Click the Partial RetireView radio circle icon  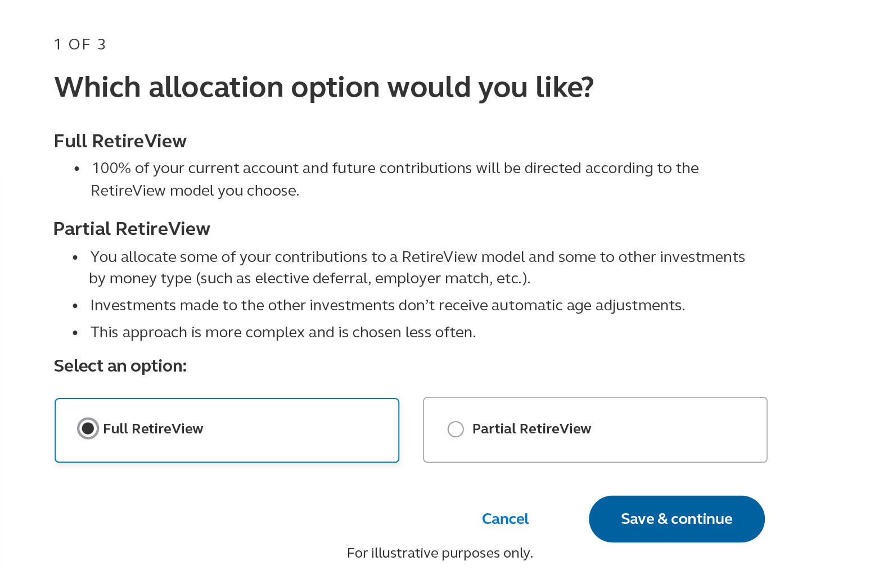tap(456, 428)
